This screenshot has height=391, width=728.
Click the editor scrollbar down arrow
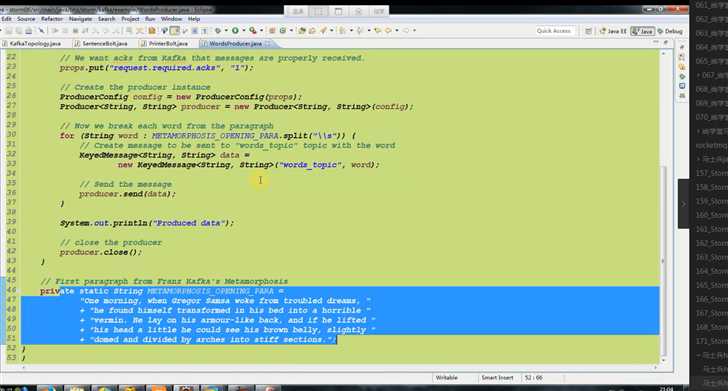663,360
